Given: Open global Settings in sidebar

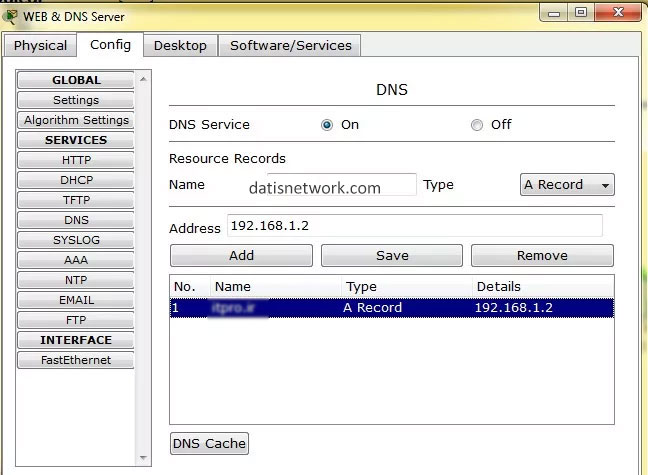Looking at the screenshot, I should point(76,100).
